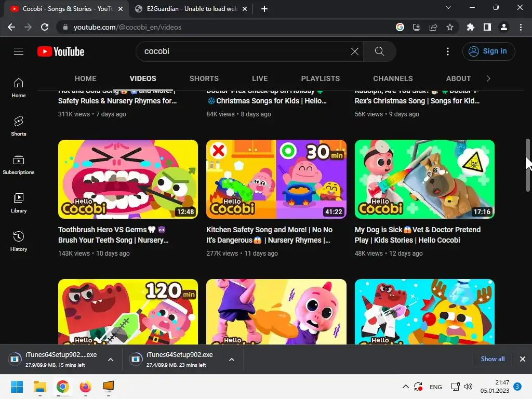The height and width of the screenshot is (399, 532).
Task: Open clock showing 21:47
Action: pyautogui.click(x=495, y=387)
